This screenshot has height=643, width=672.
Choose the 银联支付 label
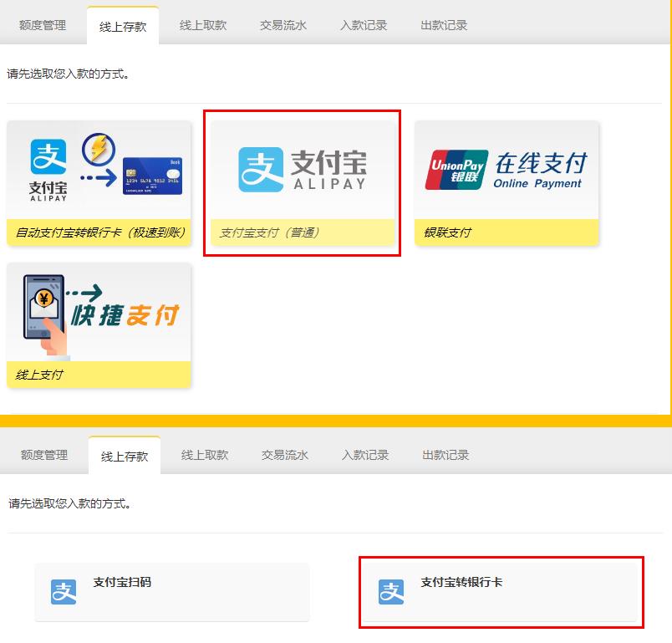coord(447,232)
